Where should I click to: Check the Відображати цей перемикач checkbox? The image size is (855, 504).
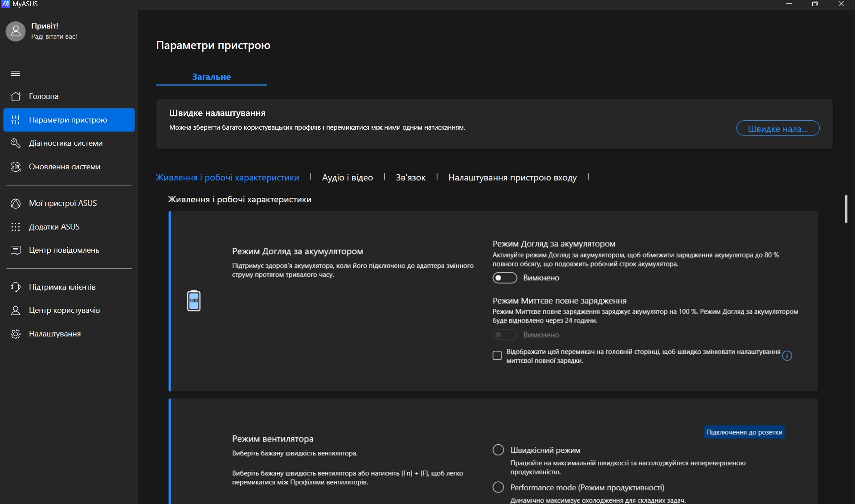(x=497, y=356)
